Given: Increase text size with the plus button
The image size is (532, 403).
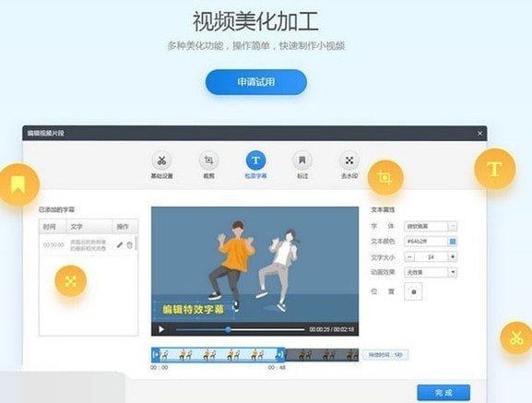Looking at the screenshot, I should (x=453, y=256).
